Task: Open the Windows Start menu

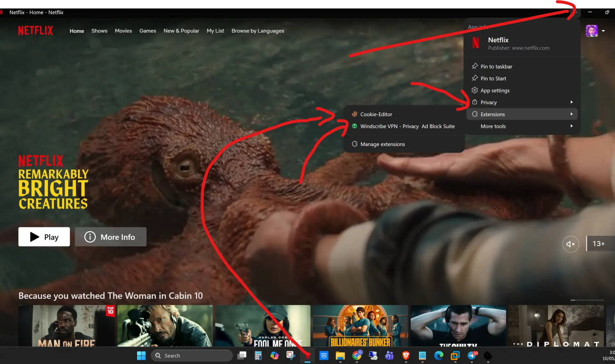Action: pos(141,356)
